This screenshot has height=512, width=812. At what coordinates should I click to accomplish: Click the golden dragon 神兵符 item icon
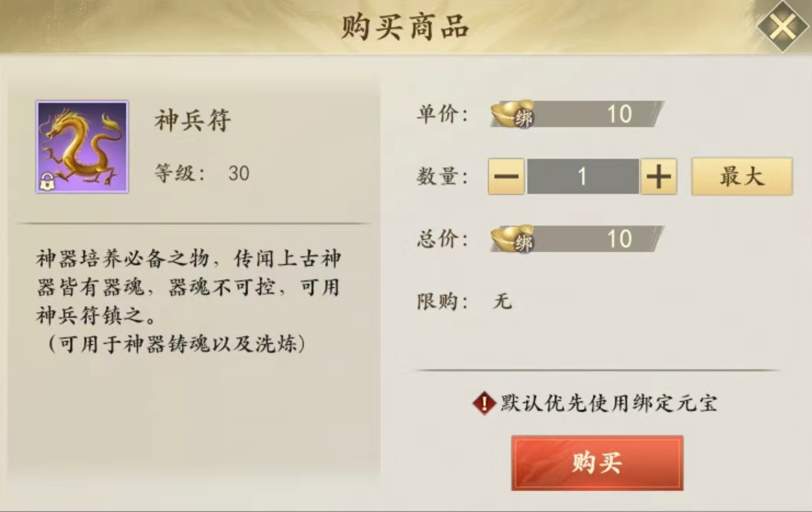click(82, 146)
